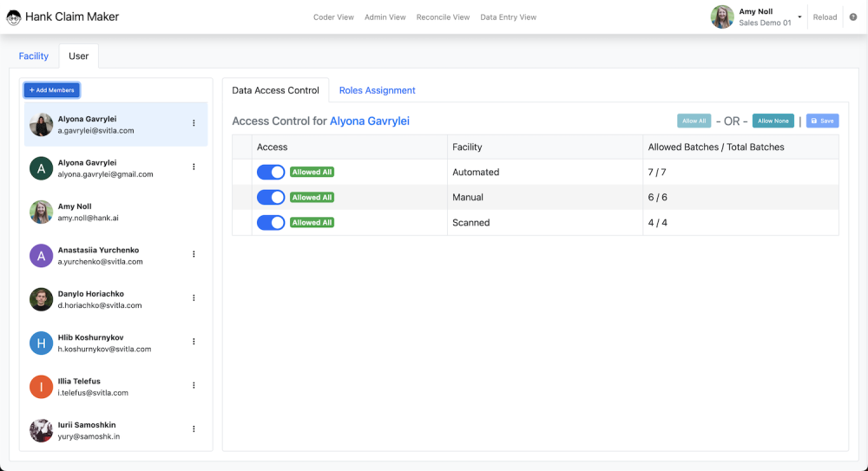Save the access control changes
868x471 pixels.
click(822, 121)
